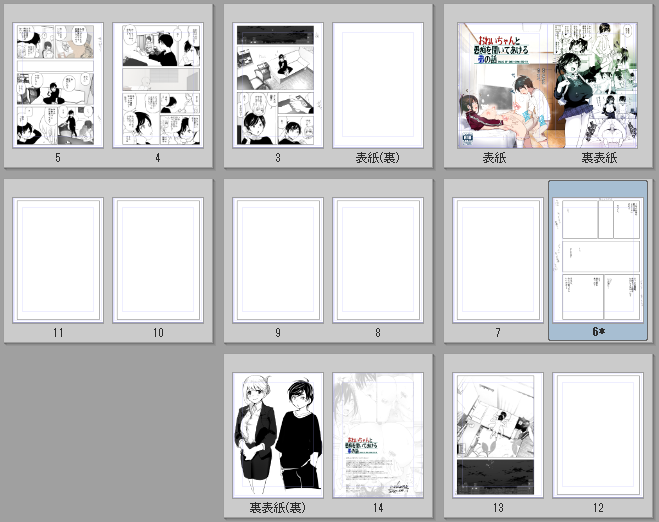
Task: Click the '10' page number label
Action: [158, 333]
